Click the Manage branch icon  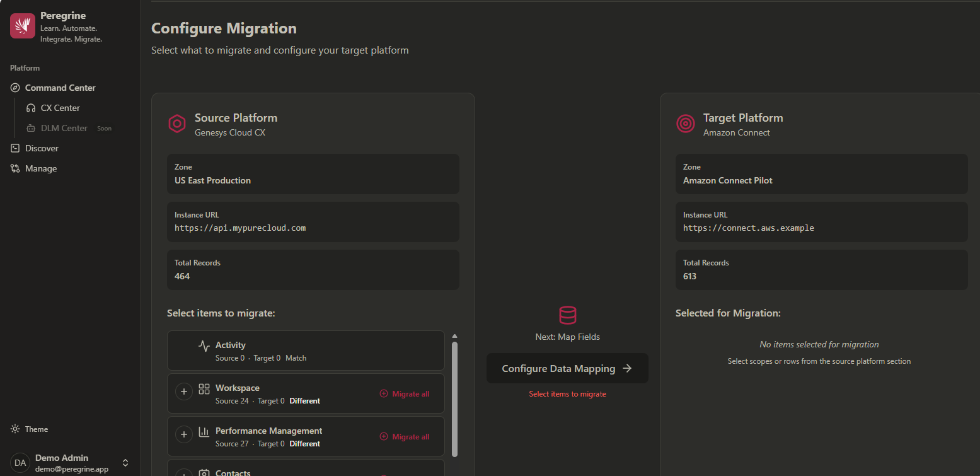(x=15, y=168)
